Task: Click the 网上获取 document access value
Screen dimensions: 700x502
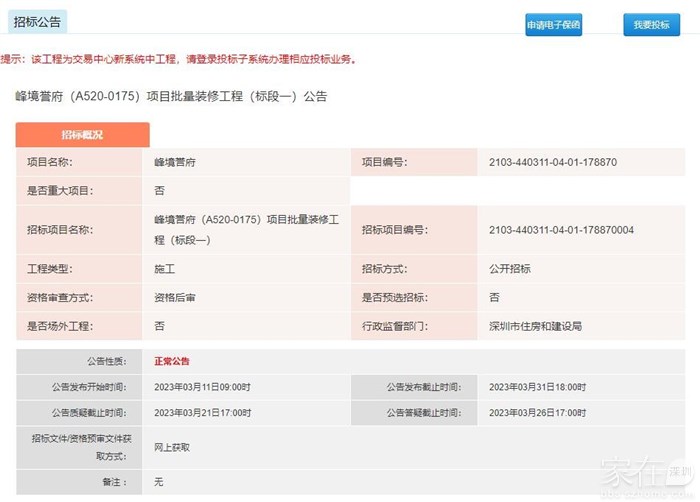Action: [172, 447]
